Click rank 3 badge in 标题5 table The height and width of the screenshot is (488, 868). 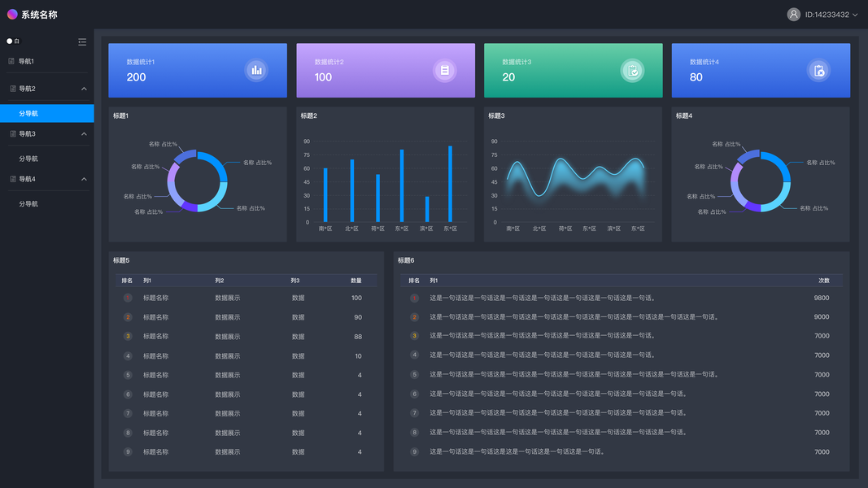click(128, 337)
